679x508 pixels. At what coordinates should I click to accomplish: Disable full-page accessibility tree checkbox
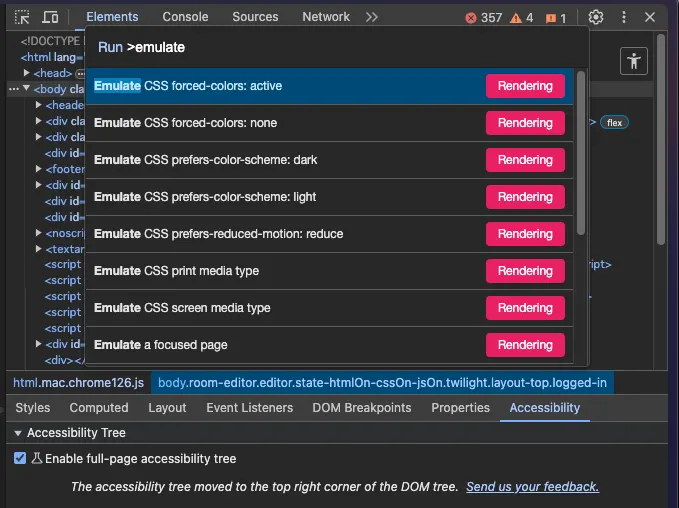(20, 458)
